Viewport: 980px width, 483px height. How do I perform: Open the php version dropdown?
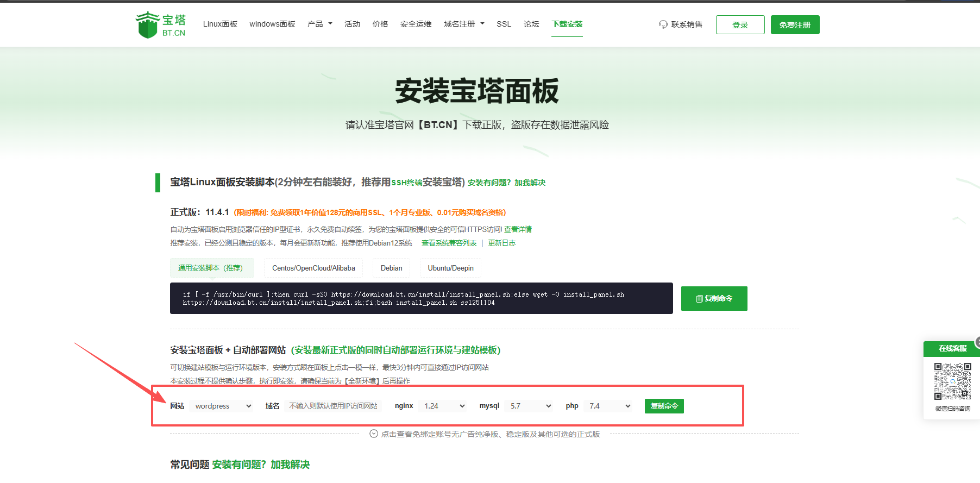pos(608,406)
